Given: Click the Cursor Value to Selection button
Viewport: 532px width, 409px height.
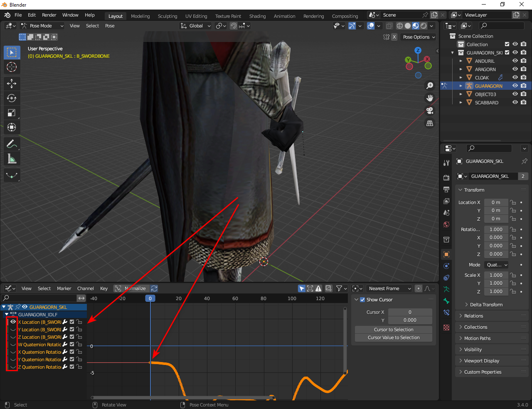Looking at the screenshot, I should [393, 338].
